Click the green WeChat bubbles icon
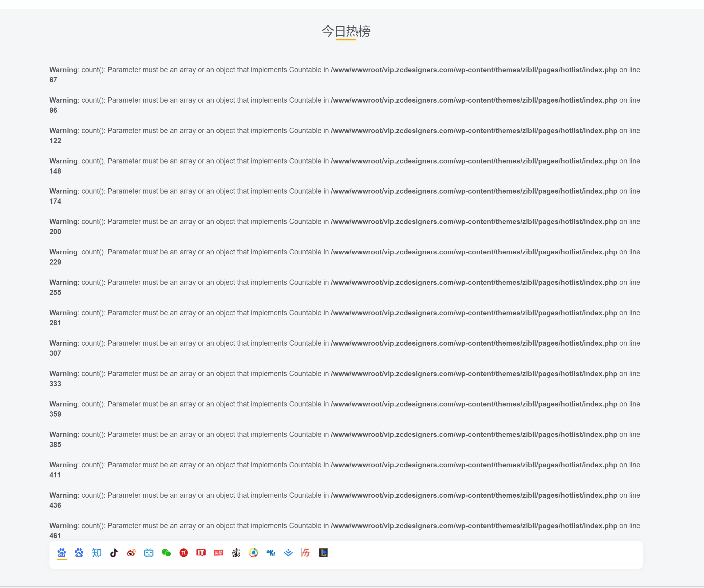Image resolution: width=704 pixels, height=588 pixels. click(x=166, y=552)
